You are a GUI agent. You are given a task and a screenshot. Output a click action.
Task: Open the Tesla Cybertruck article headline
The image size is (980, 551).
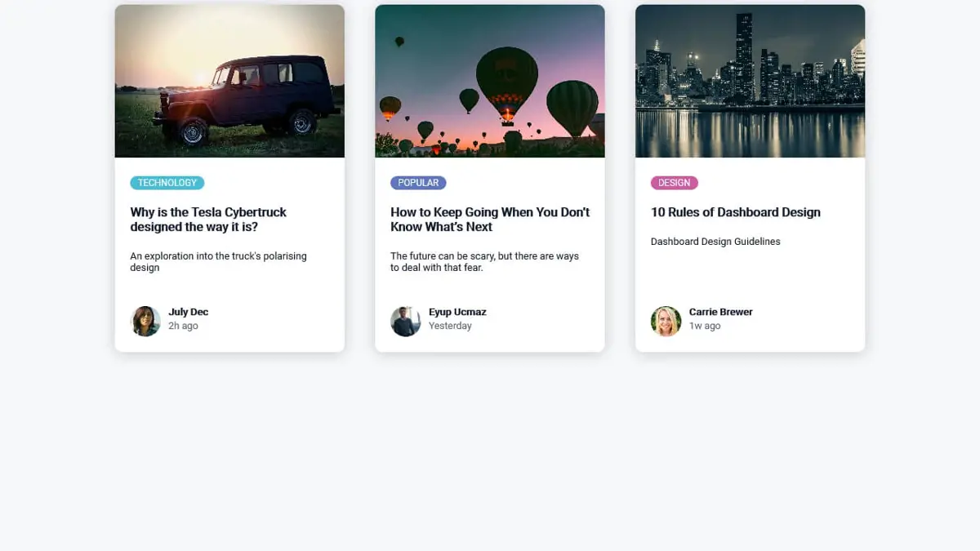[x=208, y=219]
